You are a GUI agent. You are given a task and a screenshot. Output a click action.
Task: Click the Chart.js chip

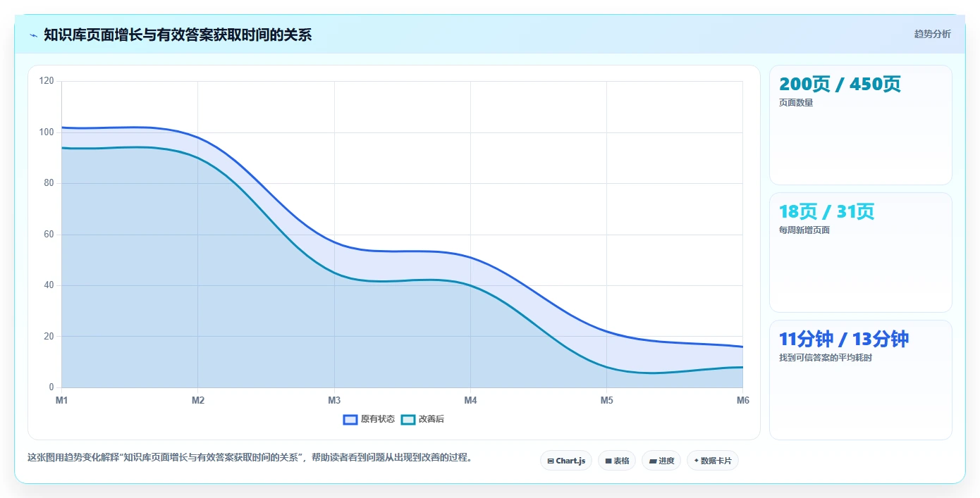click(566, 461)
